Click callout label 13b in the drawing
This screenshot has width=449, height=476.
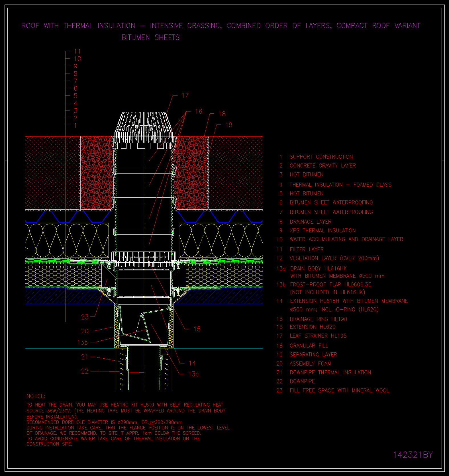coord(82,342)
